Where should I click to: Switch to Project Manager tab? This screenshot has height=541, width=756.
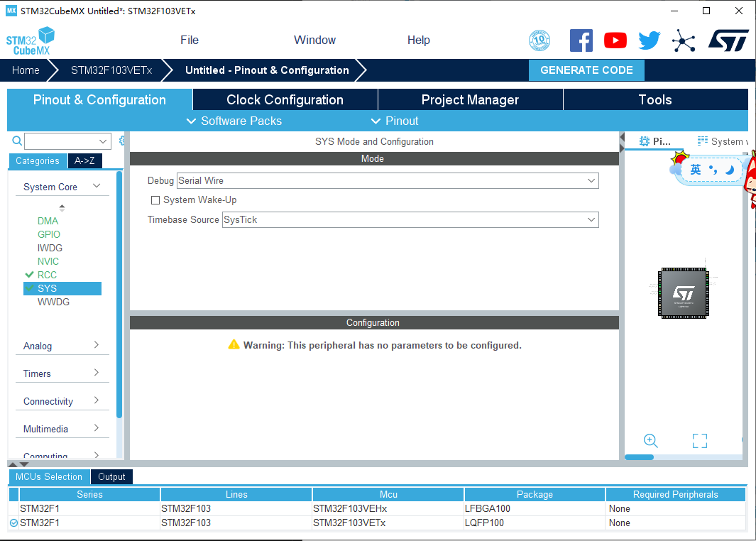point(470,100)
